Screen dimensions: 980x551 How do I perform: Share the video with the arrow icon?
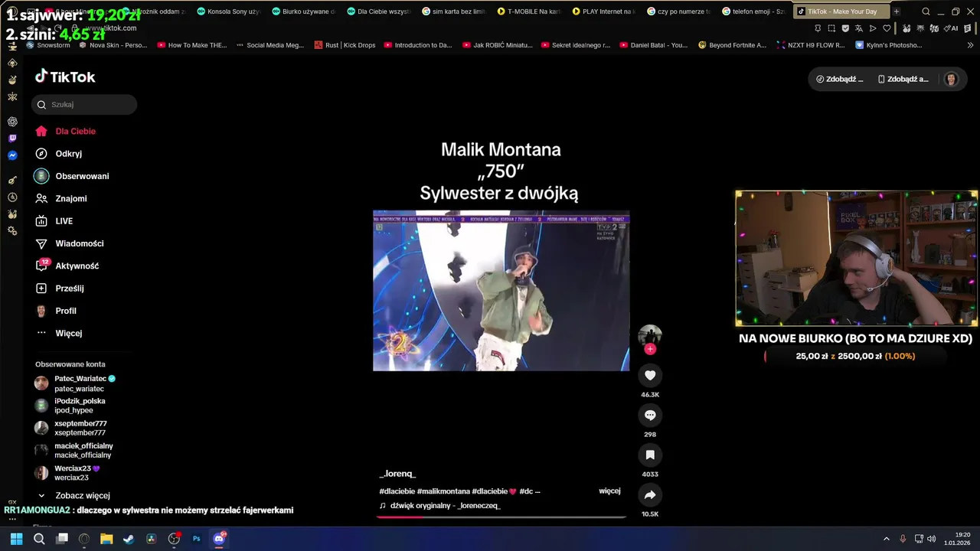click(x=650, y=494)
